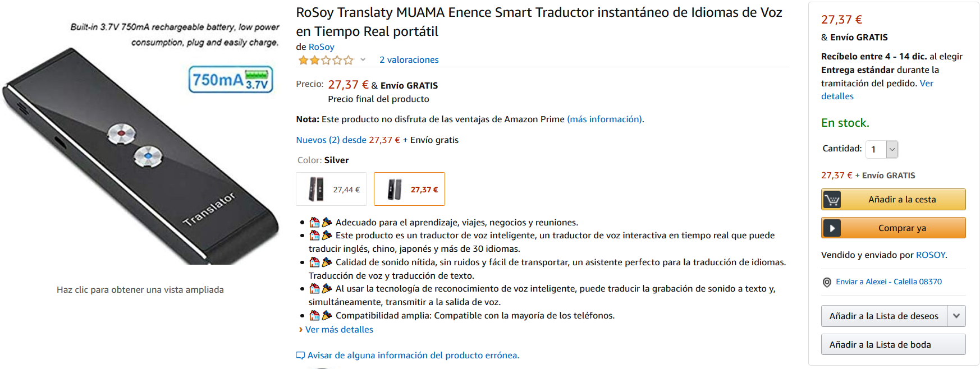Expand Ver más detalles
980x369 pixels.
pyautogui.click(x=338, y=330)
